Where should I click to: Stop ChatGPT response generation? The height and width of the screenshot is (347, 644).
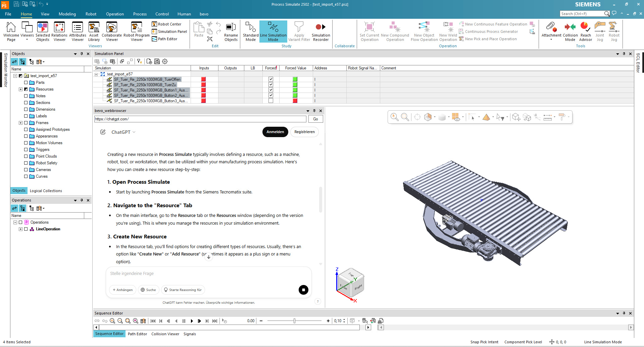click(303, 290)
